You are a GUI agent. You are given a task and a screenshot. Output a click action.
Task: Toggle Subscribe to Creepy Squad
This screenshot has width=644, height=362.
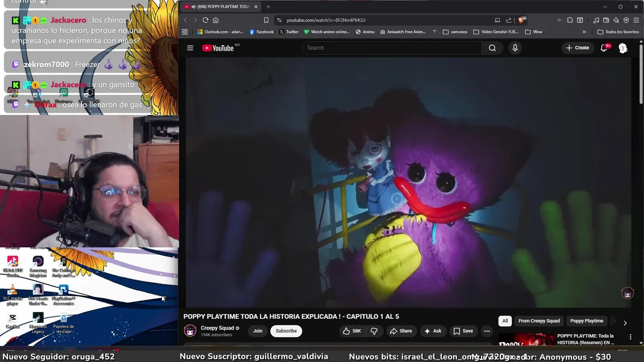286,331
